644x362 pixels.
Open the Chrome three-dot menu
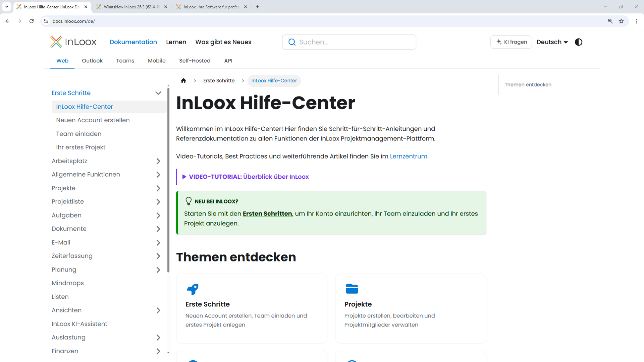tap(637, 21)
